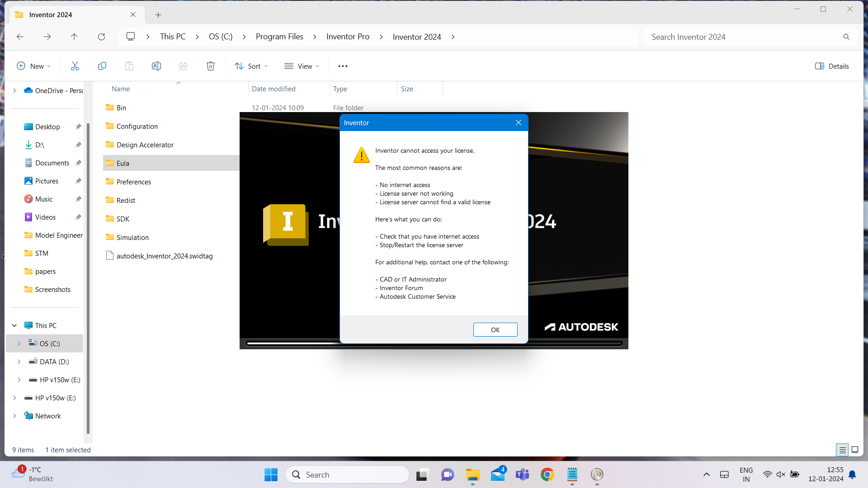
Task: Click the Share icon in toolbar
Action: point(184,66)
